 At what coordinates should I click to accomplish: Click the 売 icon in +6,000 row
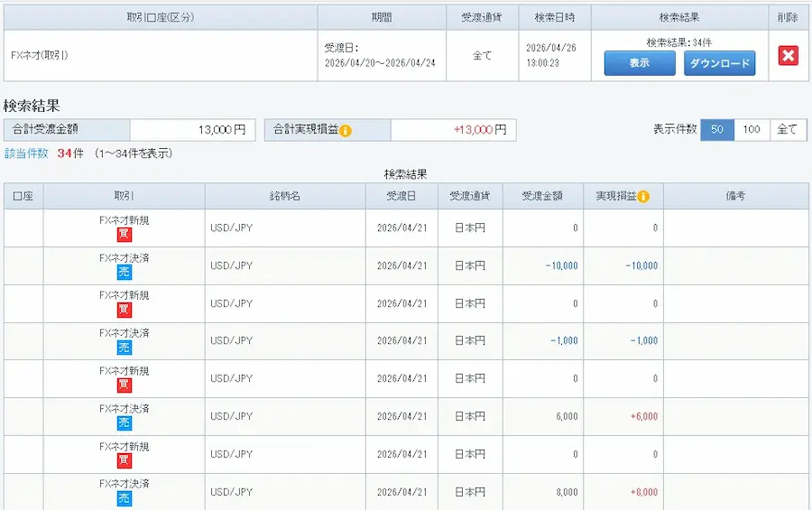[125, 423]
